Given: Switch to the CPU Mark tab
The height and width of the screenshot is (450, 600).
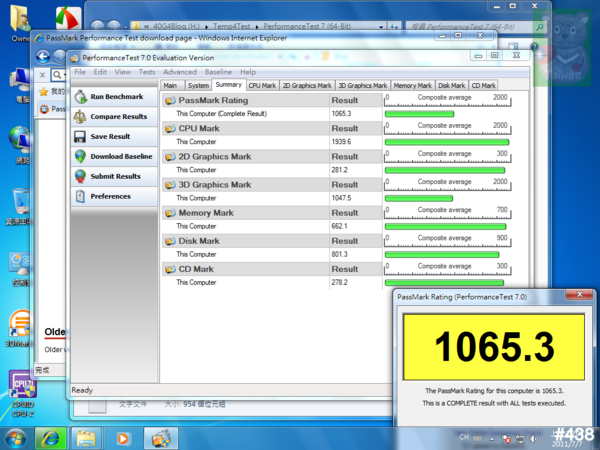Looking at the screenshot, I should [262, 86].
